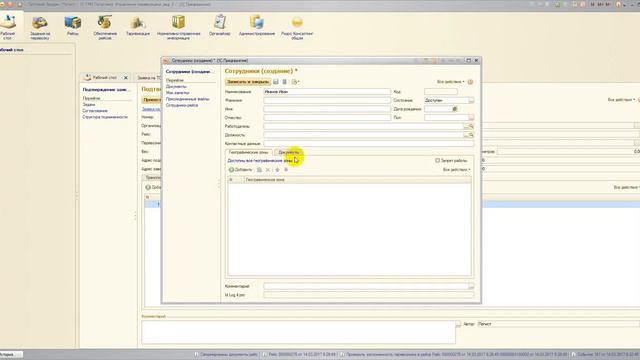Image resolution: width=640 pixels, height=360 pixels.
Task: Click Записать и закрыть button
Action: click(247, 82)
